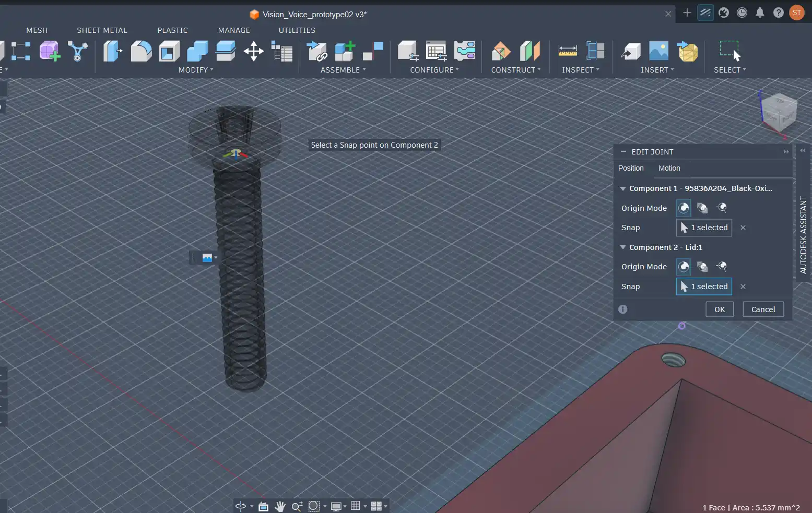
Task: Switch to the Position tab
Action: pos(631,168)
